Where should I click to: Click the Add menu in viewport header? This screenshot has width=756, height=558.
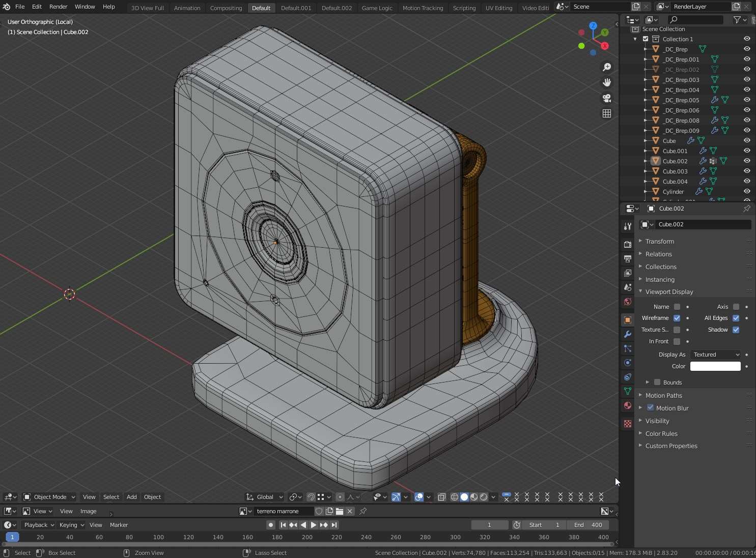131,497
